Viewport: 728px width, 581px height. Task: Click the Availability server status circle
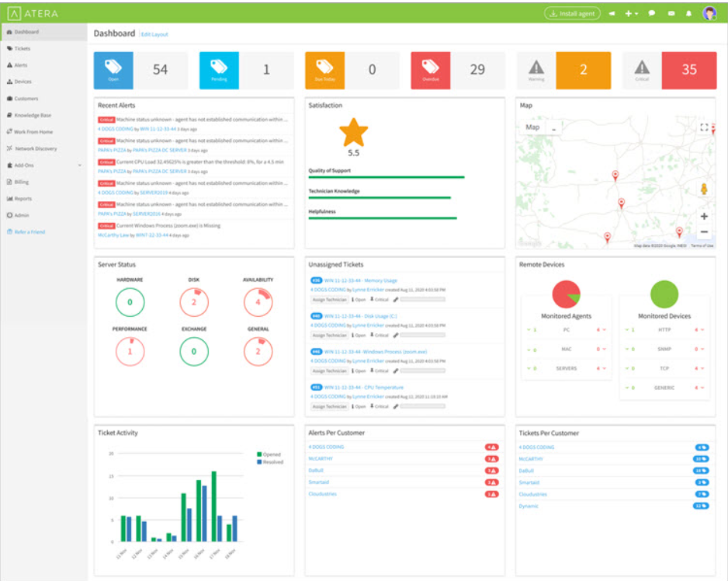point(258,302)
